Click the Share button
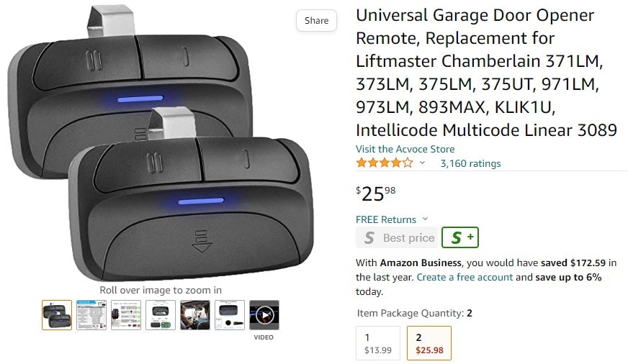The height and width of the screenshot is (364, 628). tap(316, 20)
